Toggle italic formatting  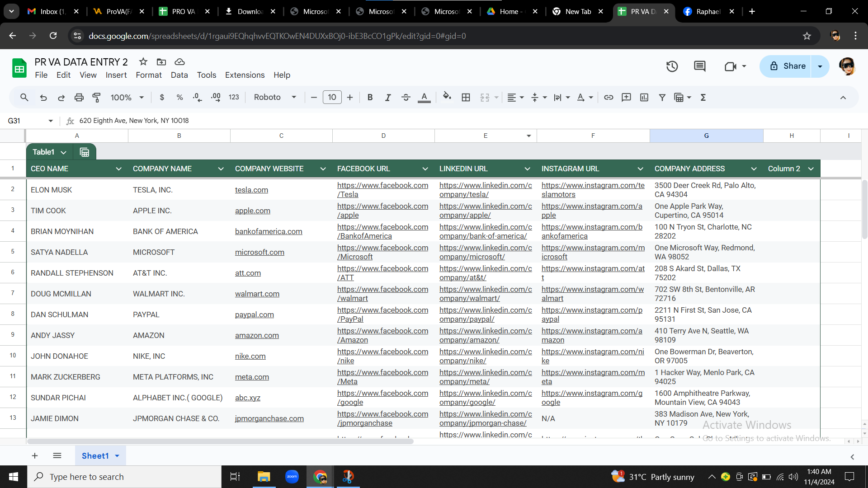tap(387, 97)
